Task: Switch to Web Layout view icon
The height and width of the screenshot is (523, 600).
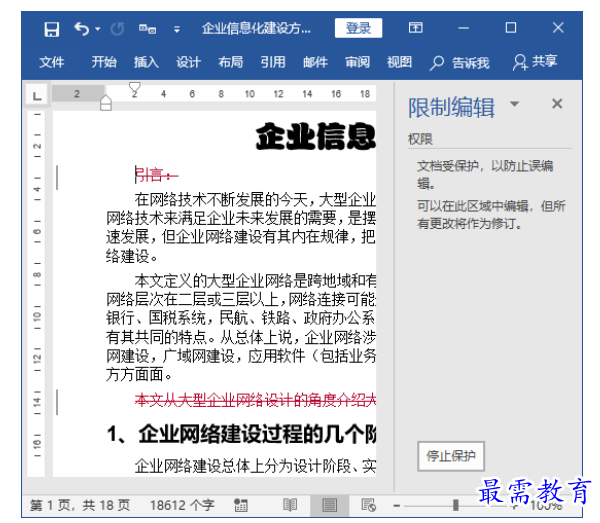Action: [368, 505]
